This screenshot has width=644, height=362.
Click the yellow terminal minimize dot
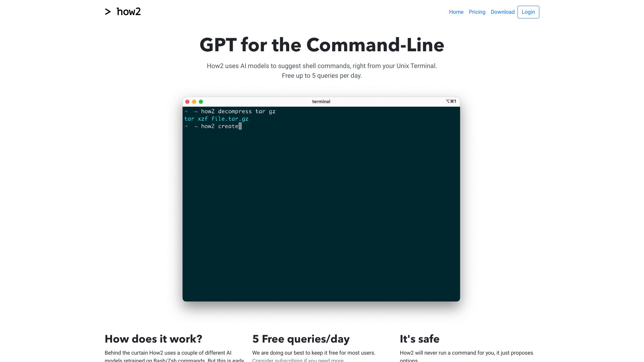pyautogui.click(x=194, y=102)
